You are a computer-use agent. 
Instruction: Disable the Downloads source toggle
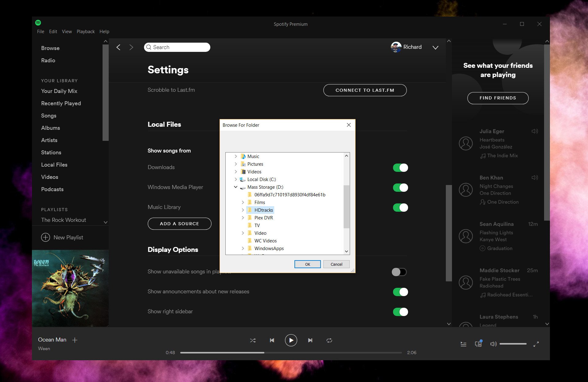[400, 168]
